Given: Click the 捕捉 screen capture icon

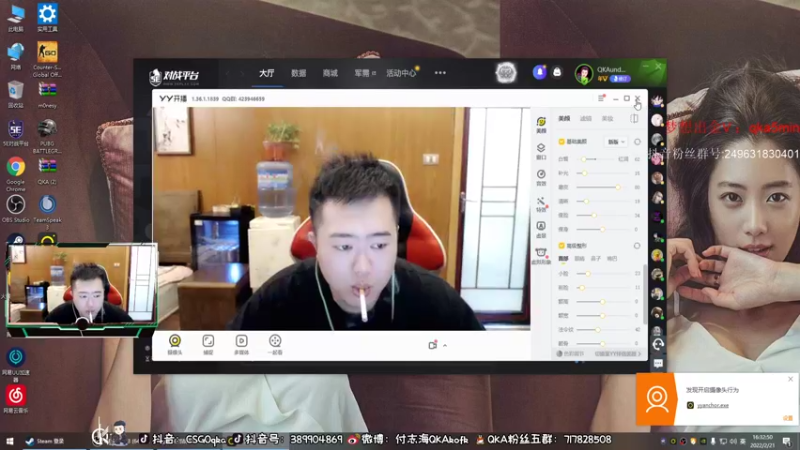Looking at the screenshot, I should tap(208, 344).
